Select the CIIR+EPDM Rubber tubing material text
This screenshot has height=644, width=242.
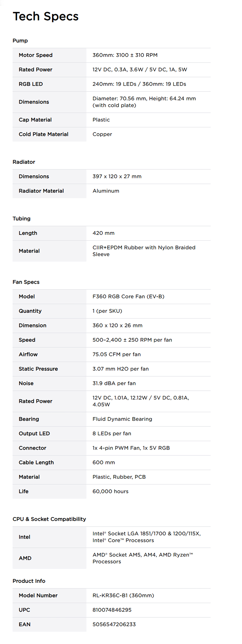pyautogui.click(x=144, y=251)
